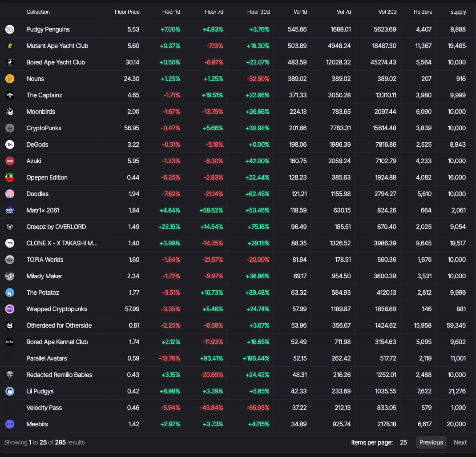Sort by Vol 7d column header
Screen dimensions: 476x457
click(x=344, y=12)
